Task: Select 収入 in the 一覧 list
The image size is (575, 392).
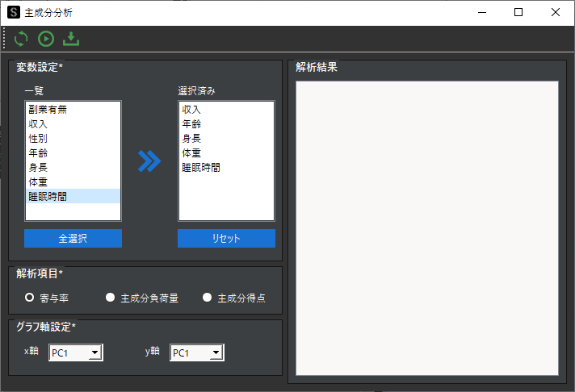Action: point(73,124)
